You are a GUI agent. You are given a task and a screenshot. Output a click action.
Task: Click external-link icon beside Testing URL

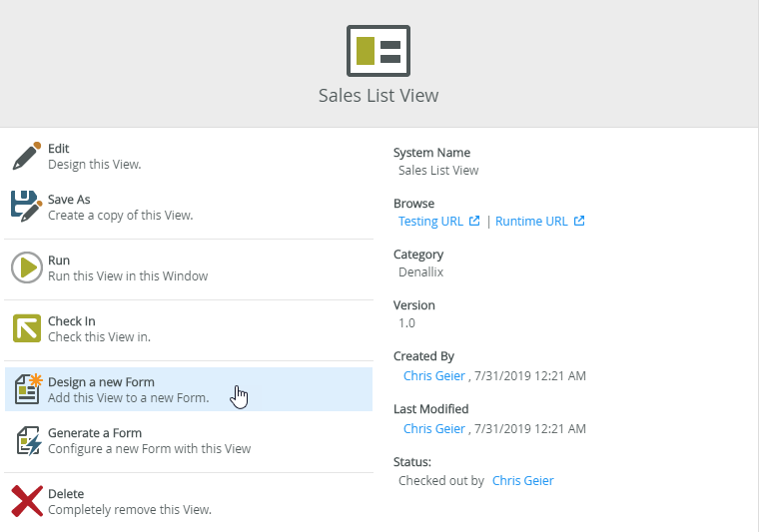tap(474, 222)
